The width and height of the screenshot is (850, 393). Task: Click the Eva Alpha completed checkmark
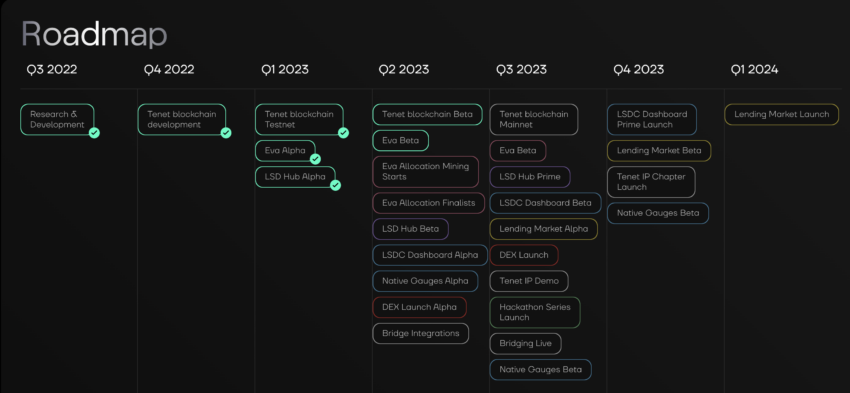coord(315,159)
